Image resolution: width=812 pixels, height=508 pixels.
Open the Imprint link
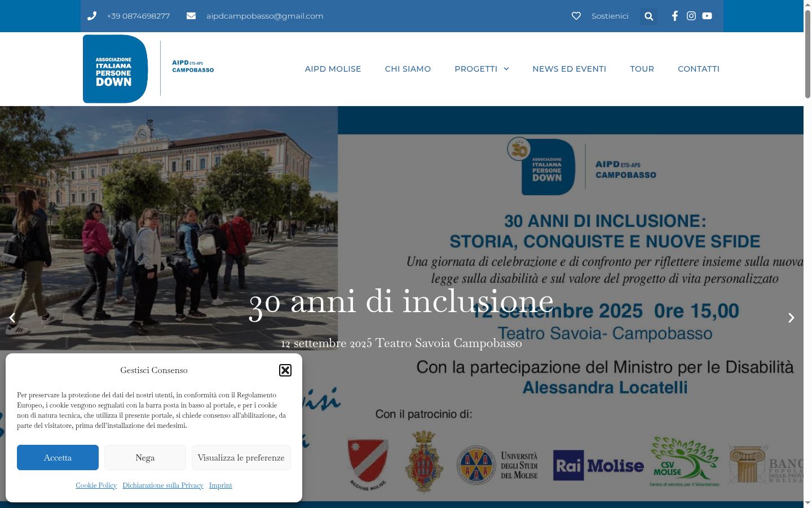point(220,485)
